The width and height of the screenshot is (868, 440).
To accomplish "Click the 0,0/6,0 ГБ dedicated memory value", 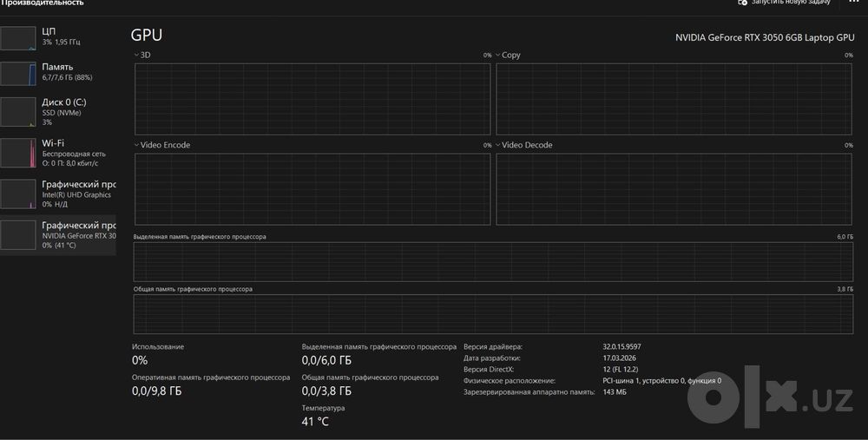I will click(x=326, y=360).
